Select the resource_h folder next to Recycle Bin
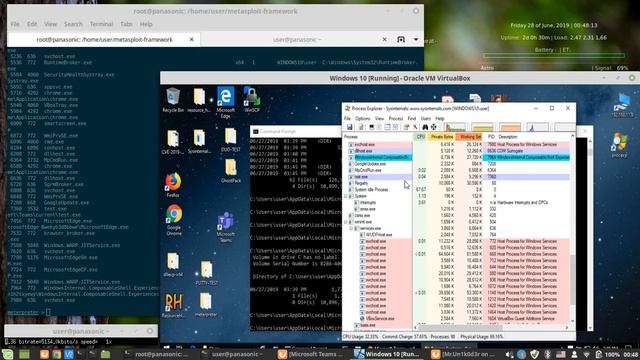640x360 pixels. pyautogui.click(x=199, y=100)
